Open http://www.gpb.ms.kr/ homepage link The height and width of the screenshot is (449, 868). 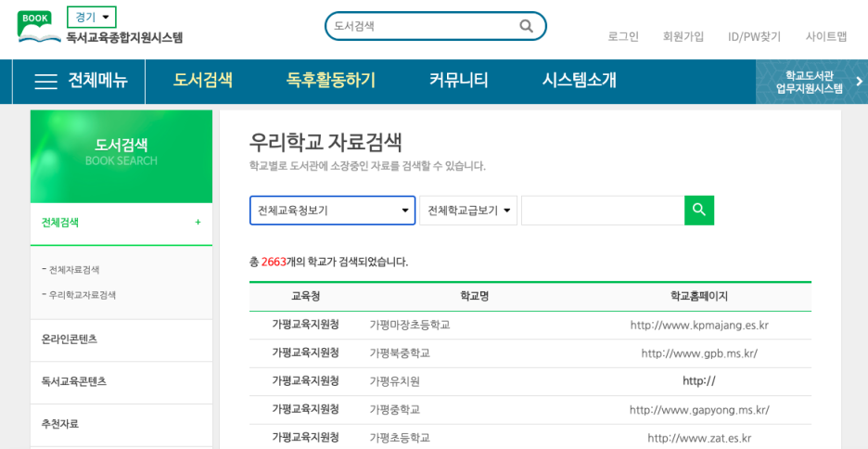tap(699, 353)
